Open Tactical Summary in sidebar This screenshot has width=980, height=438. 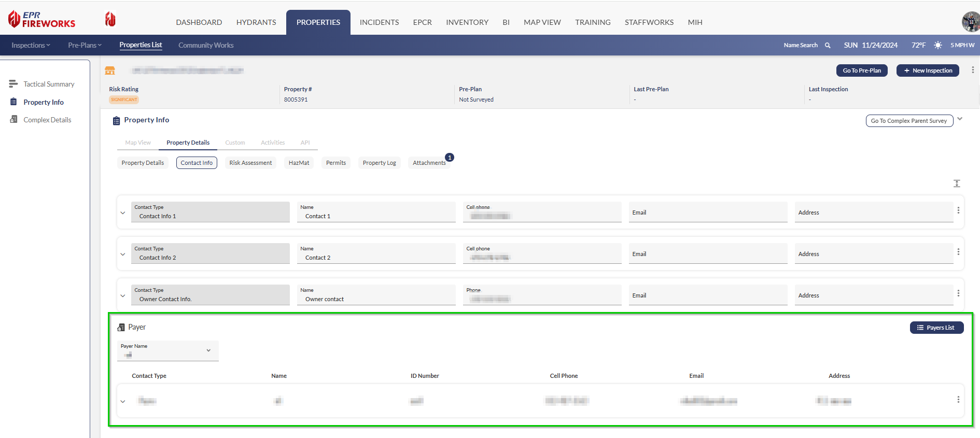[49, 84]
